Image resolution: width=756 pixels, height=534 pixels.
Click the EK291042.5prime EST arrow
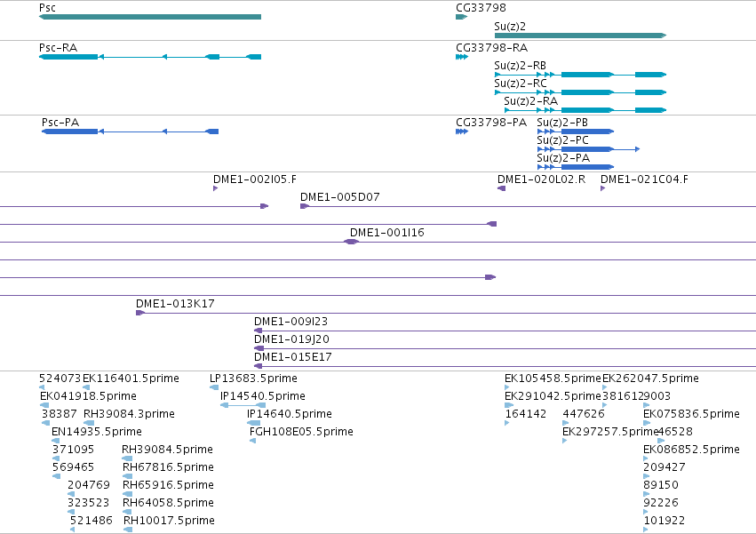(509, 405)
